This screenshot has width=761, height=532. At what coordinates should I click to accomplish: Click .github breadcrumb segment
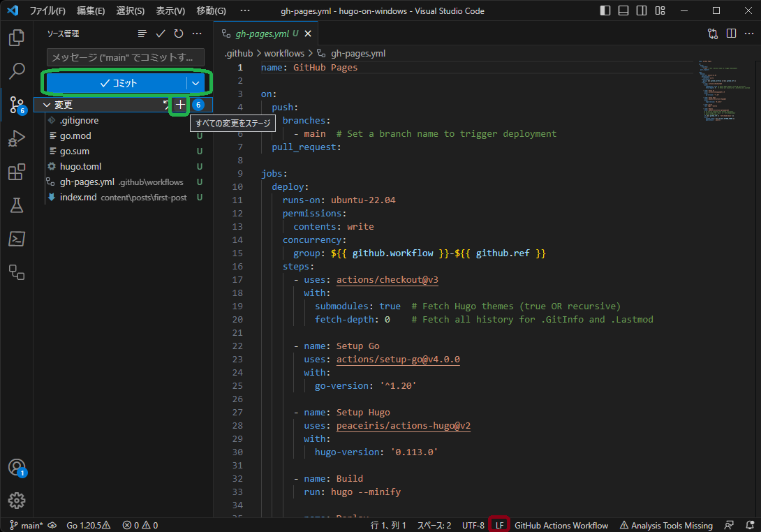239,53
